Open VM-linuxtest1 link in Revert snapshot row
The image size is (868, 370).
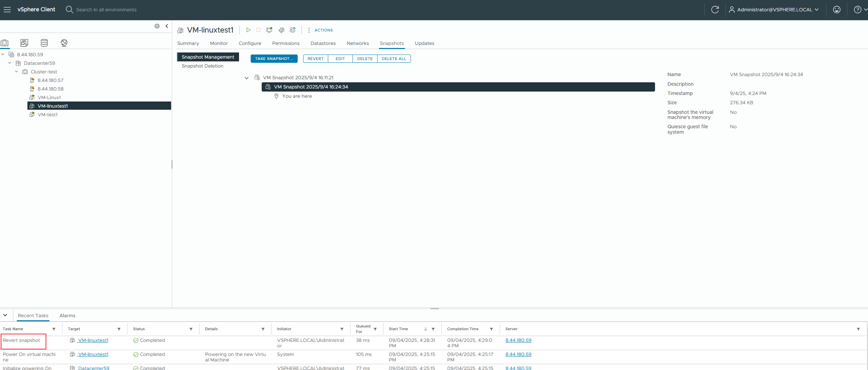pyautogui.click(x=93, y=341)
